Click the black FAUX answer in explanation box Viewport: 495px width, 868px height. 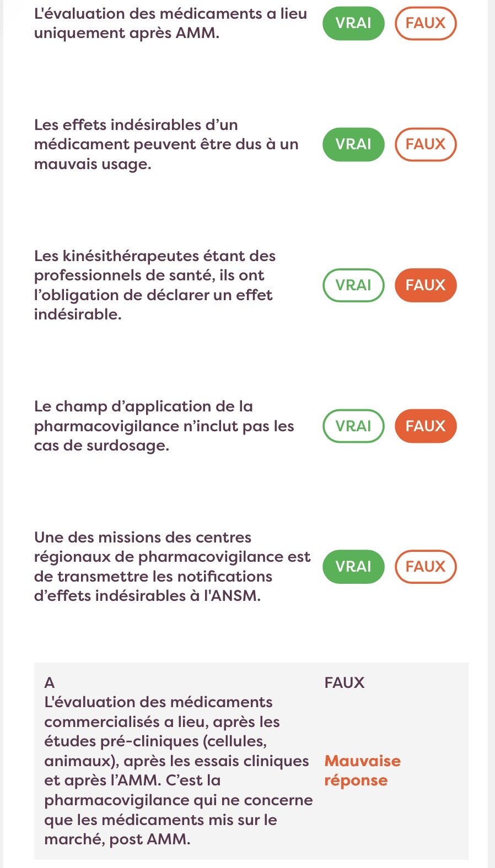345,683
